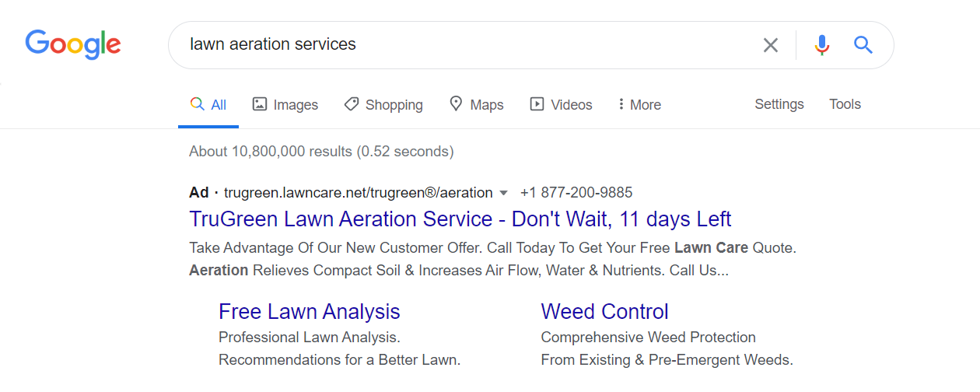Click the phone number +1 877-200-9885
980x392 pixels.
tap(576, 192)
